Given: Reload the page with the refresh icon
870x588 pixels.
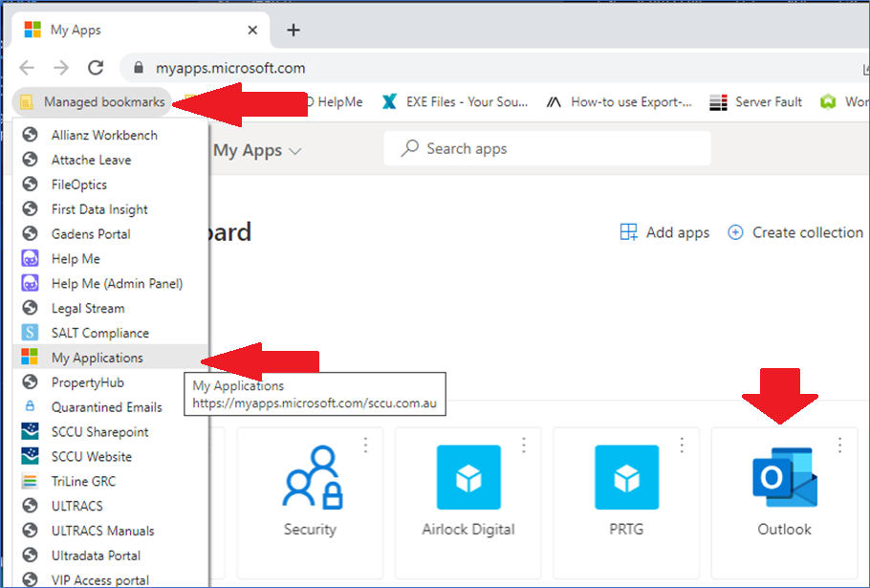Looking at the screenshot, I should coord(96,68).
